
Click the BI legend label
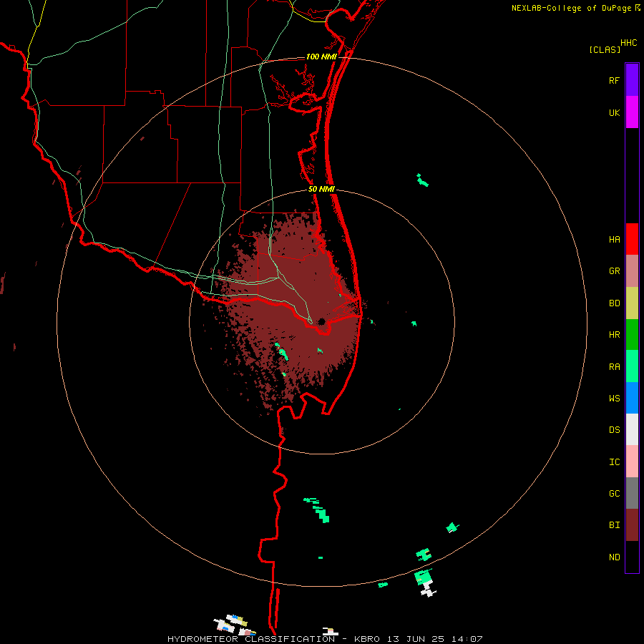click(615, 525)
